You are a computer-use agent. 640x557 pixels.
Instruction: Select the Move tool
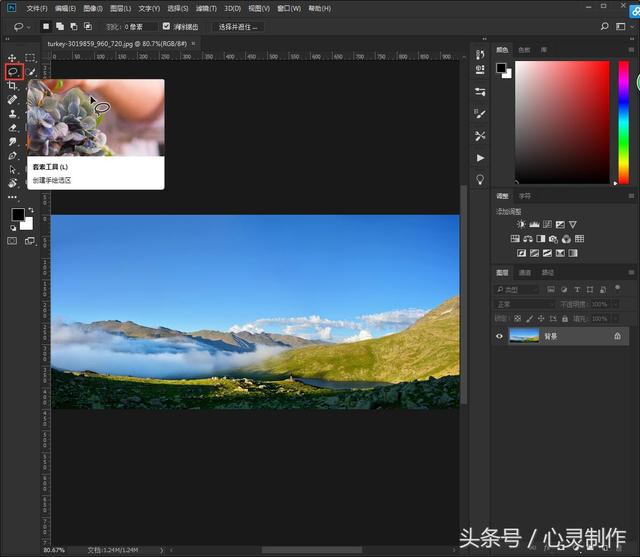[12, 58]
